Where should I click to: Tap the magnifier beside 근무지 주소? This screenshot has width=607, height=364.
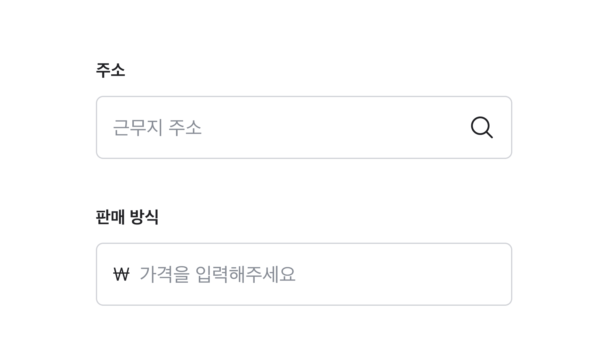pyautogui.click(x=482, y=127)
